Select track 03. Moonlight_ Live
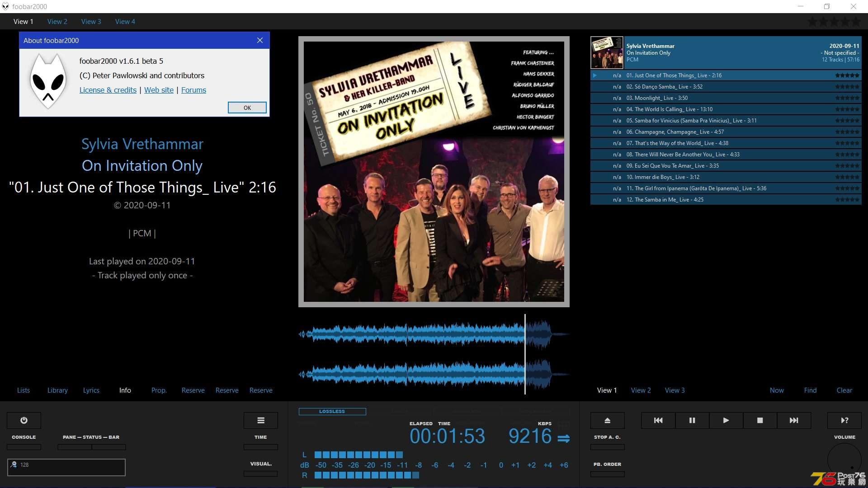 click(x=726, y=98)
